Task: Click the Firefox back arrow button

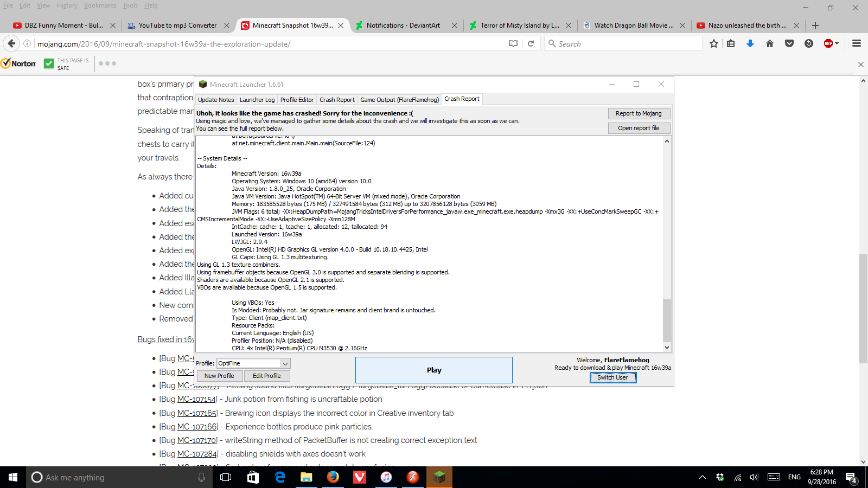Action: click(11, 43)
